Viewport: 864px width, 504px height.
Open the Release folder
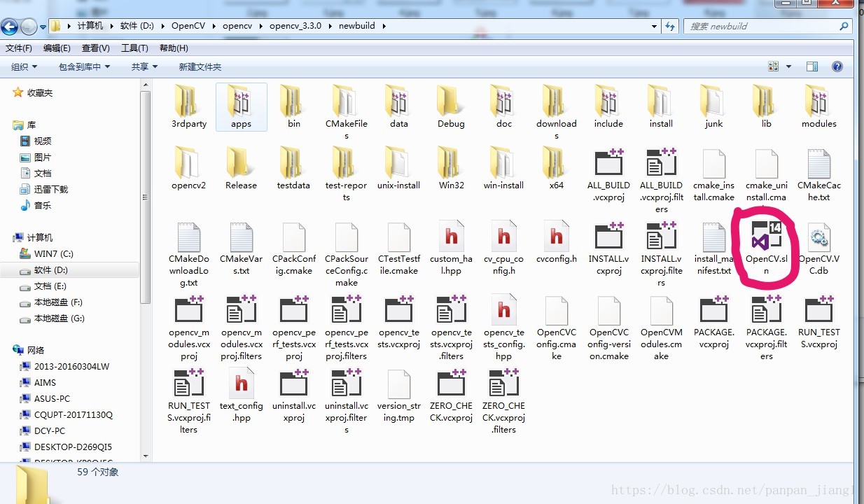(x=241, y=169)
